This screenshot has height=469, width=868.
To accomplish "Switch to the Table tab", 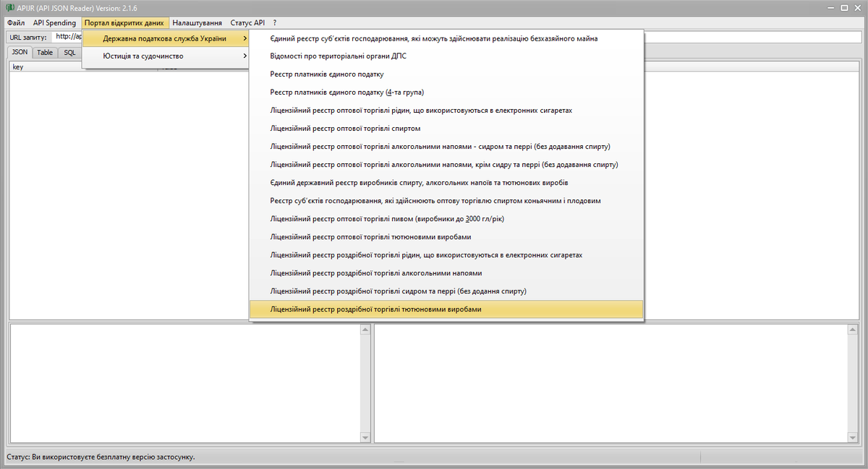I will click(x=45, y=53).
